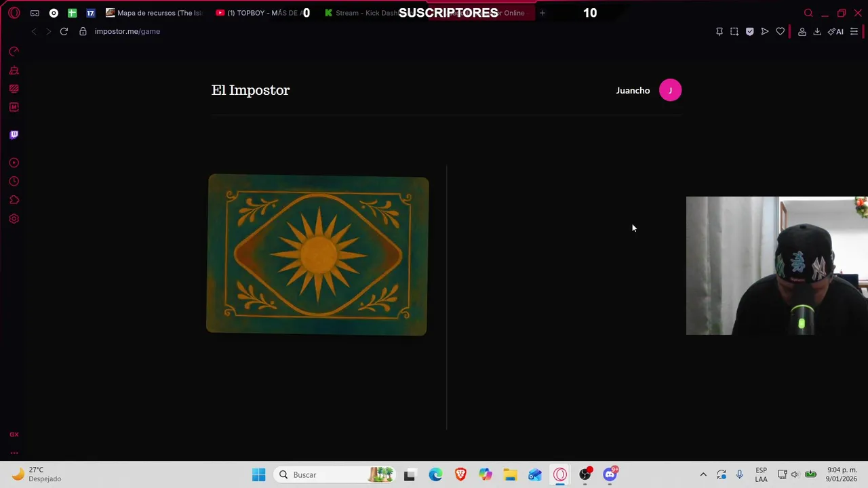Image resolution: width=868 pixels, height=488 pixels.
Task: Switch input language ESP LAA
Action: point(762,474)
